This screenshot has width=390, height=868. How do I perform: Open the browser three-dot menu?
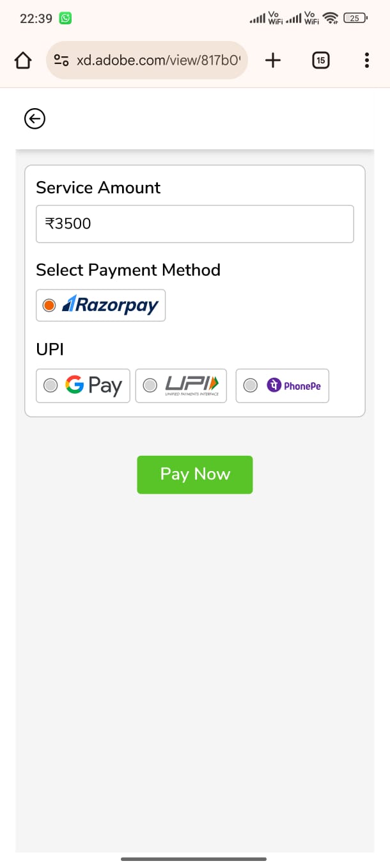click(x=366, y=61)
